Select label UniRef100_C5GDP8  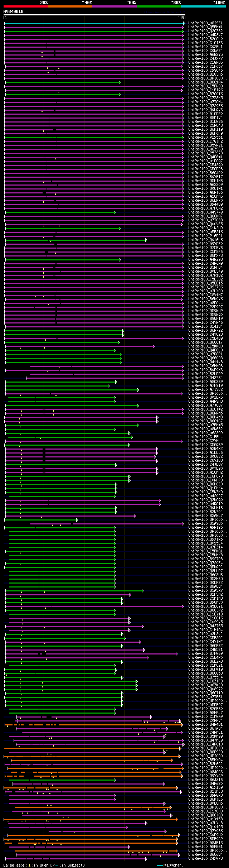205,169
